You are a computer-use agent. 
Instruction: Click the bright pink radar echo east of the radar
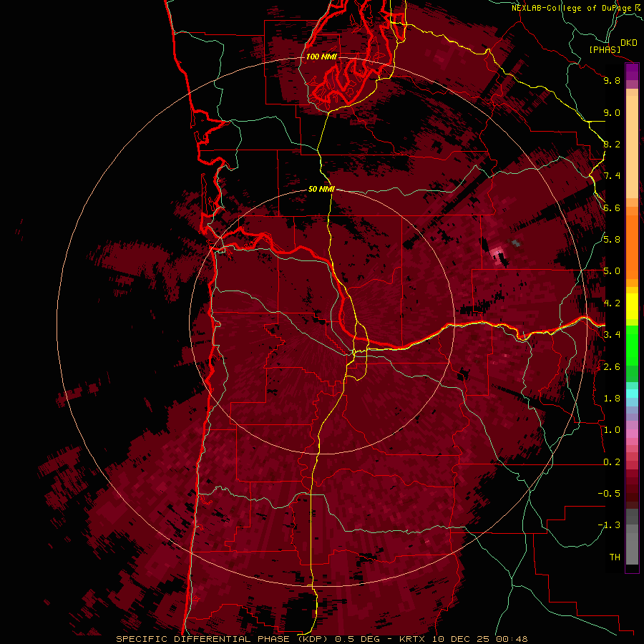pyautogui.click(x=498, y=254)
